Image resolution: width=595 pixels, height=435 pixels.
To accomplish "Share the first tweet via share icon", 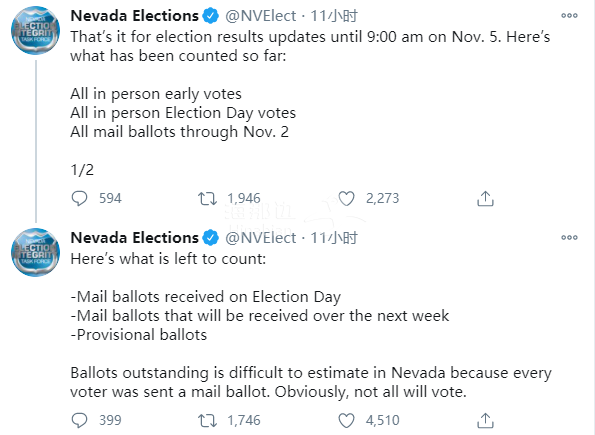I will tap(485, 199).
